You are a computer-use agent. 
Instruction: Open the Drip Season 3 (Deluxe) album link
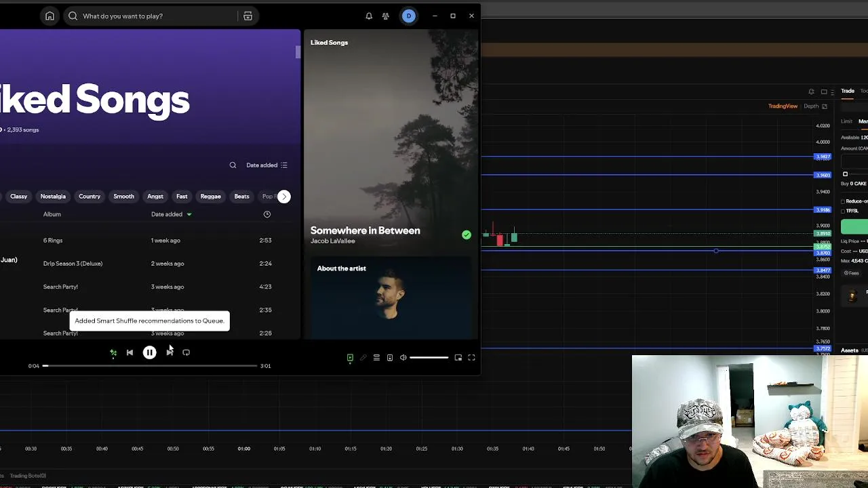coord(73,264)
